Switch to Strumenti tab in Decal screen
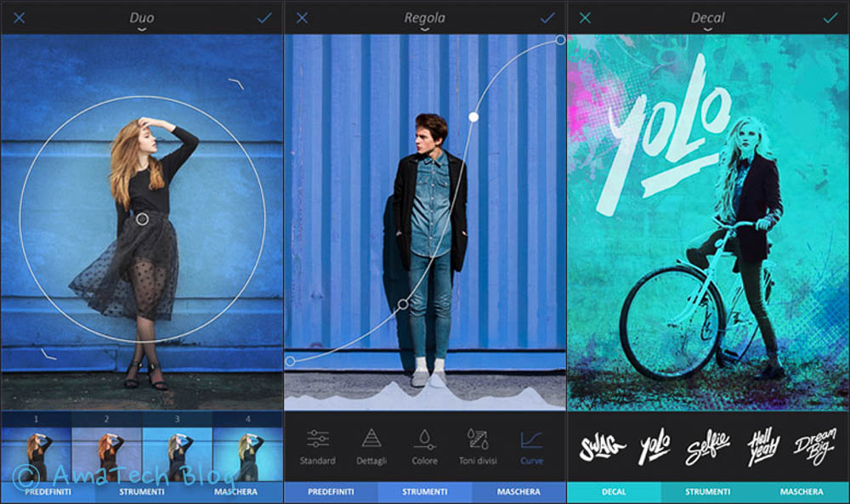The image size is (850, 504). point(707,491)
